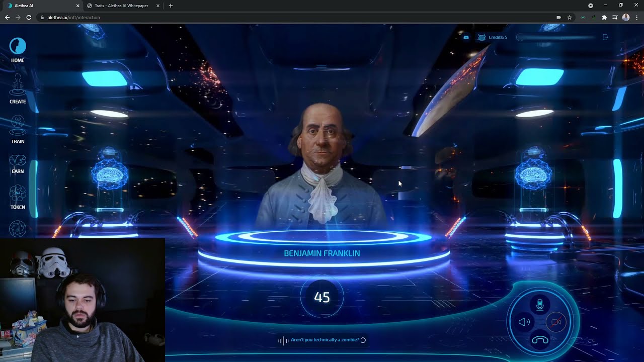This screenshot has height=362, width=644.
Task: Click the Credits: 5 indicator
Action: [x=493, y=37]
